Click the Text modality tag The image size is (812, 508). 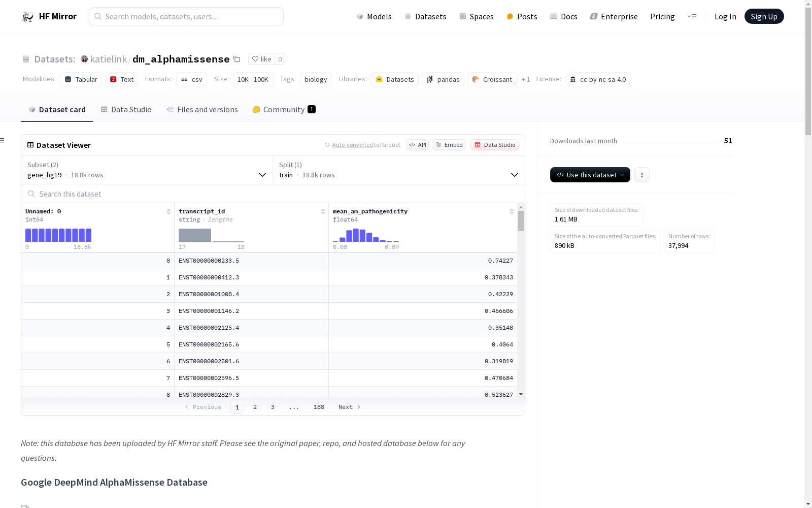pos(122,79)
